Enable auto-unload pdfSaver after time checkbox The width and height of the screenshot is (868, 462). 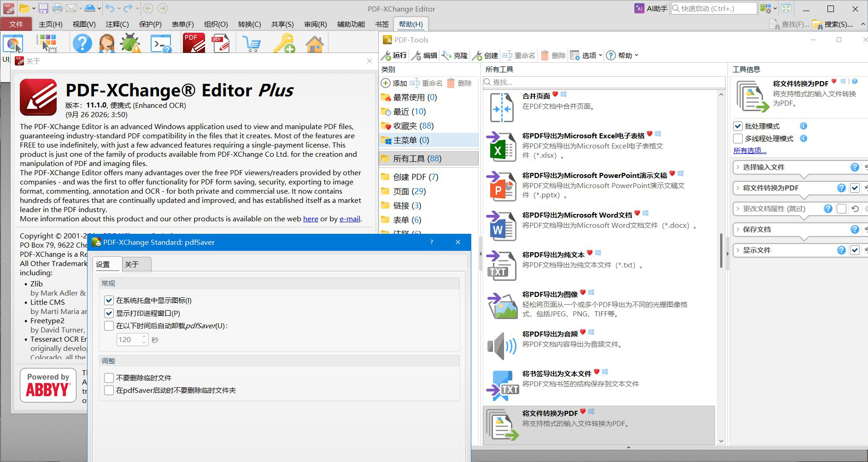point(109,326)
